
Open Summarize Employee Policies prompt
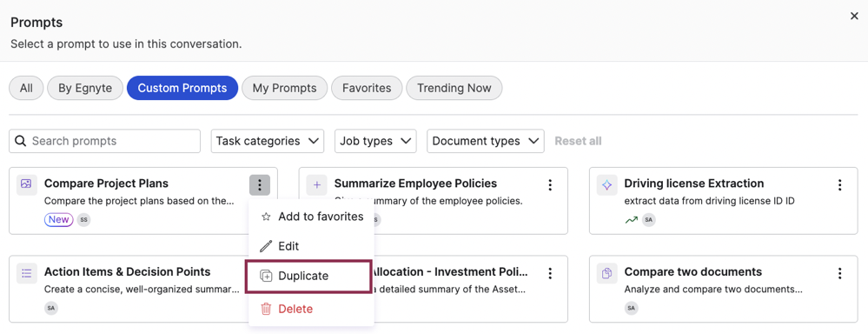(x=415, y=184)
